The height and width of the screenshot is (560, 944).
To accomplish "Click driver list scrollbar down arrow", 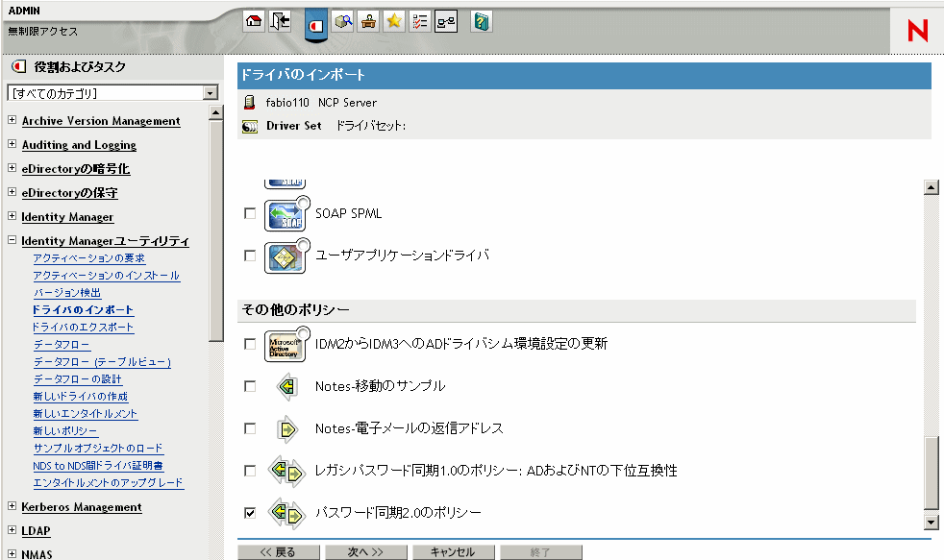I will point(932,523).
